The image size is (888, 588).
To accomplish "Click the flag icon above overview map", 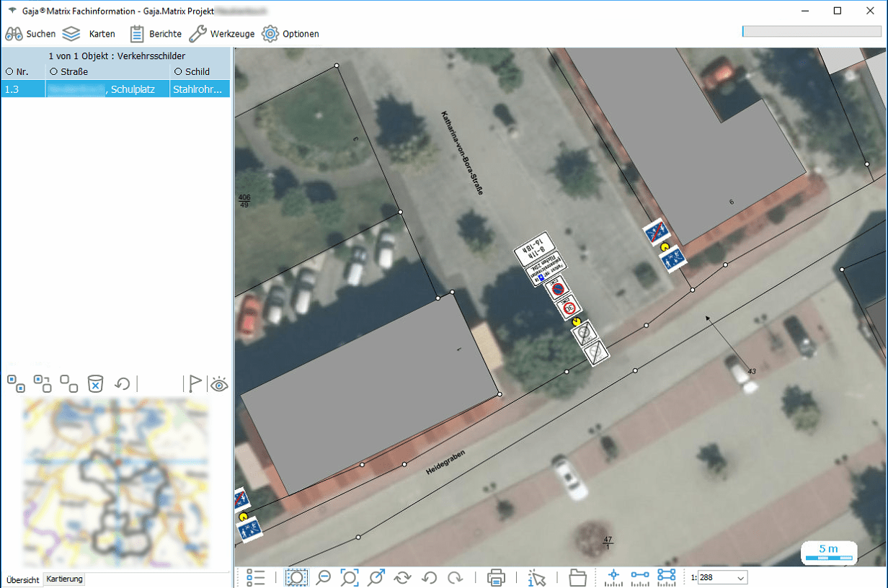I will tap(195, 383).
